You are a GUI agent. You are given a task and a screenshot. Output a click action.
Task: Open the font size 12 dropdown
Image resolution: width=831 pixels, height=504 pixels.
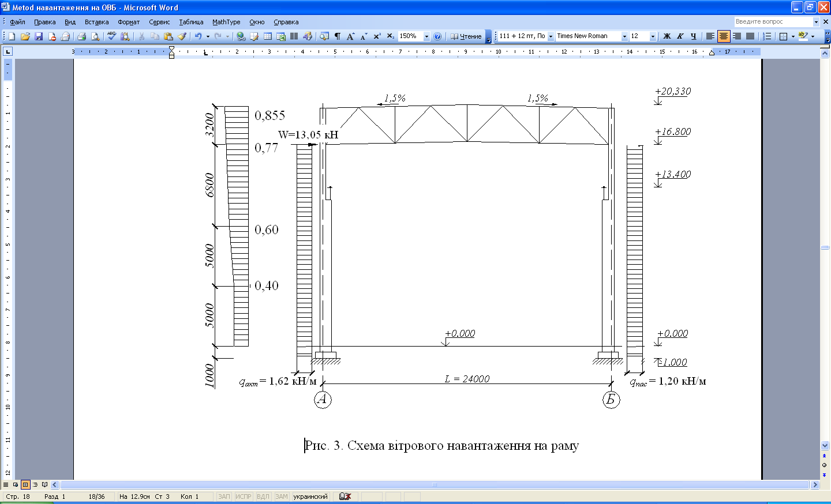pyautogui.click(x=653, y=36)
